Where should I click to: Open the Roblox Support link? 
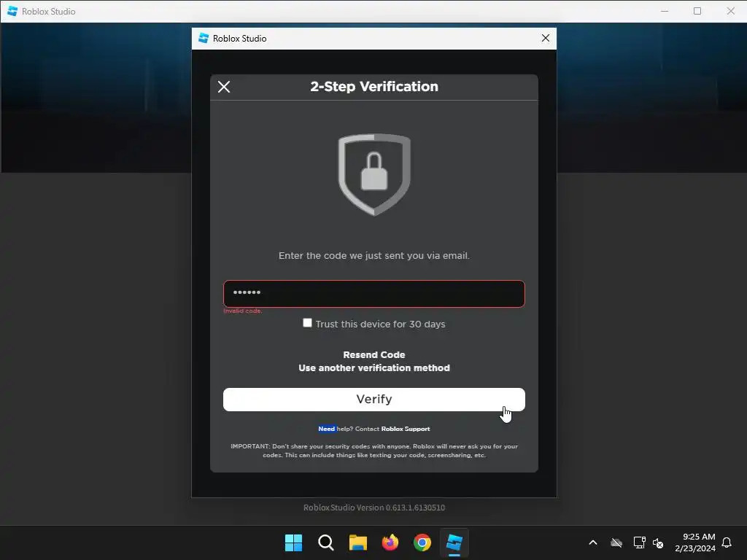tap(406, 429)
